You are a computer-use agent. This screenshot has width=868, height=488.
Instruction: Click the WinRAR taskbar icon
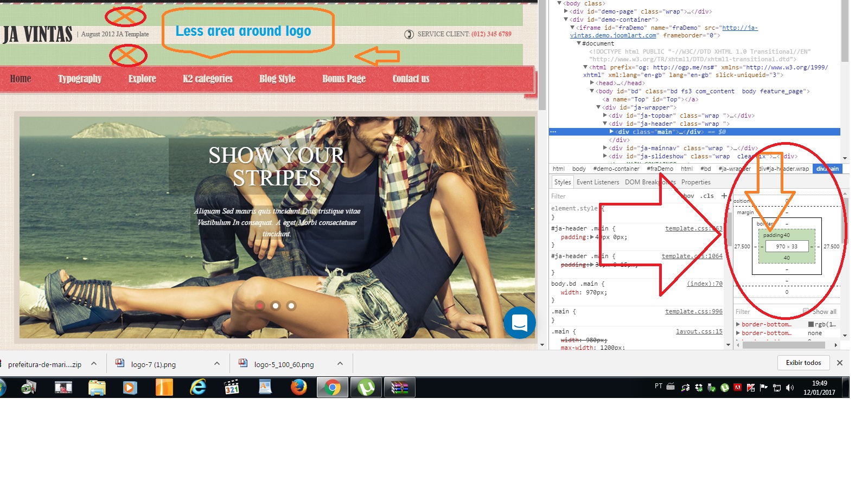(x=399, y=387)
